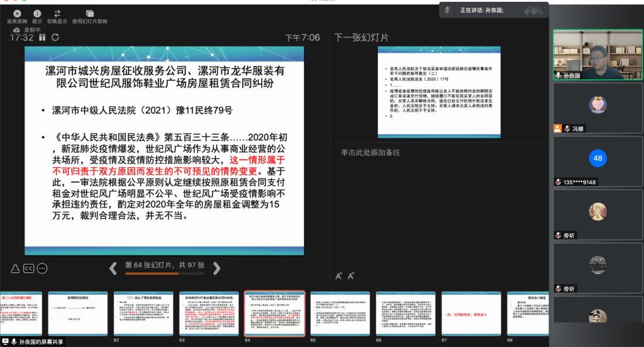Reset the presentation timer

click(55, 38)
